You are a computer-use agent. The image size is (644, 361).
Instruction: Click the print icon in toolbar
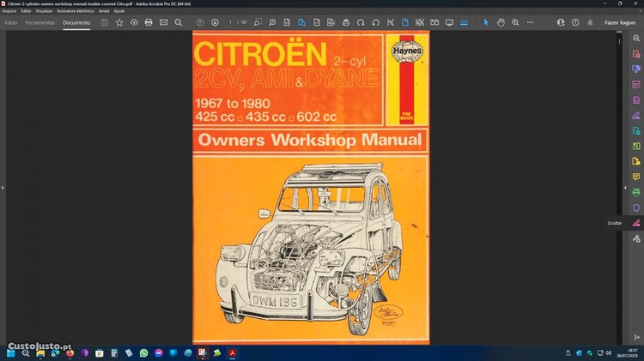[149, 22]
